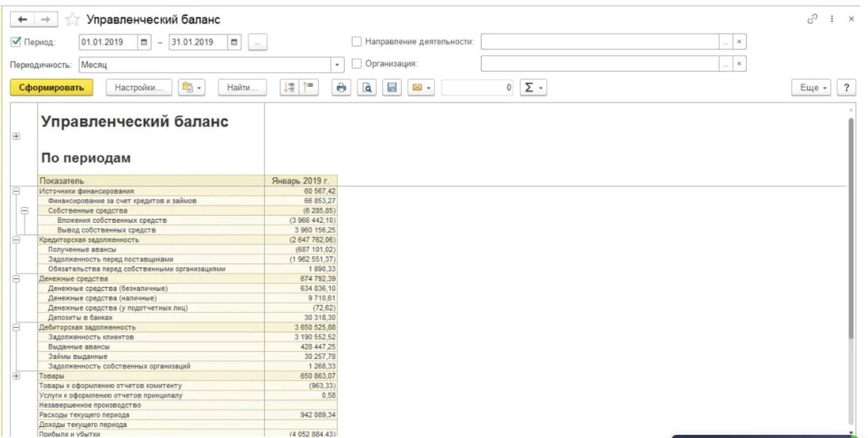Click the Сформировать button

(52, 88)
